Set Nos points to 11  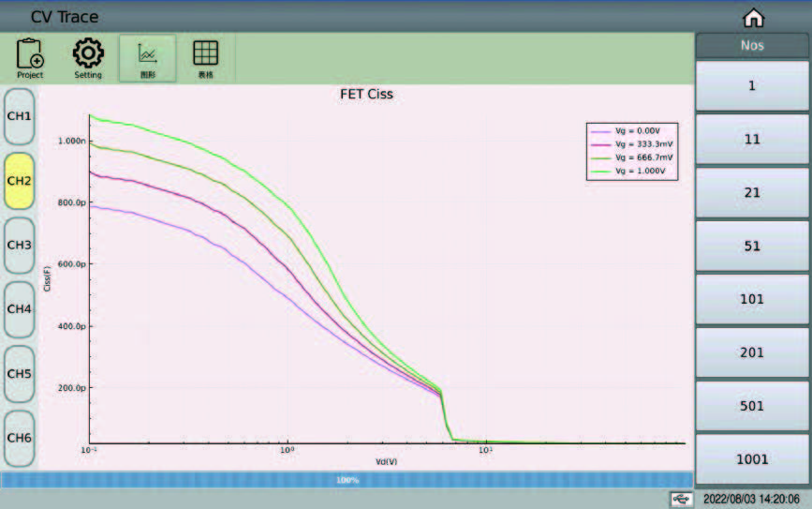click(751, 139)
